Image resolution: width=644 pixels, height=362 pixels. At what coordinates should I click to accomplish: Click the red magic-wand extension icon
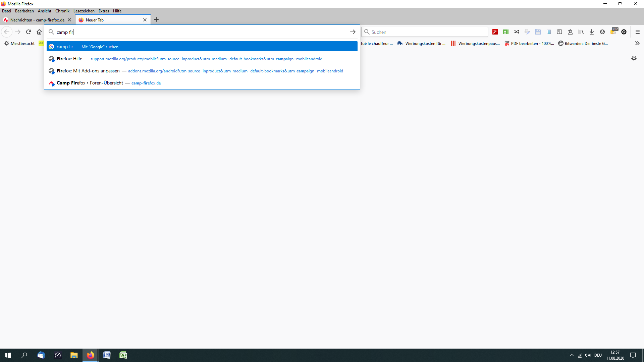coord(495,32)
